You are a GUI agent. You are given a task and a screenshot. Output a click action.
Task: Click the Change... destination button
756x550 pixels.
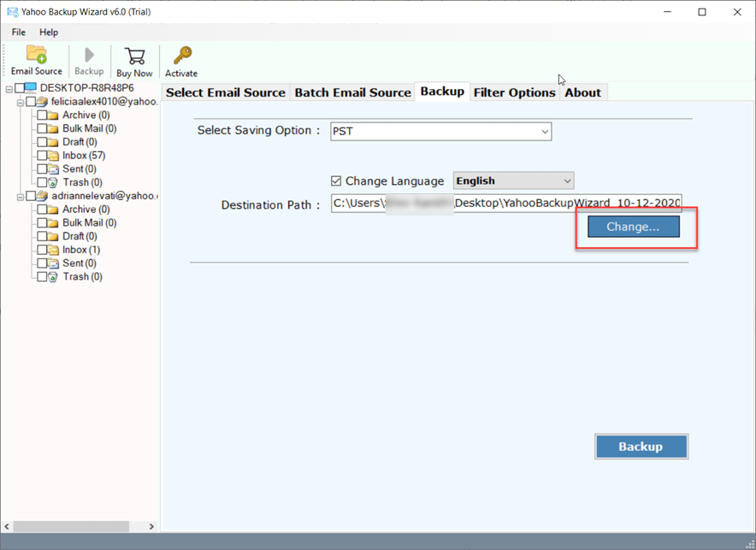pyautogui.click(x=634, y=227)
